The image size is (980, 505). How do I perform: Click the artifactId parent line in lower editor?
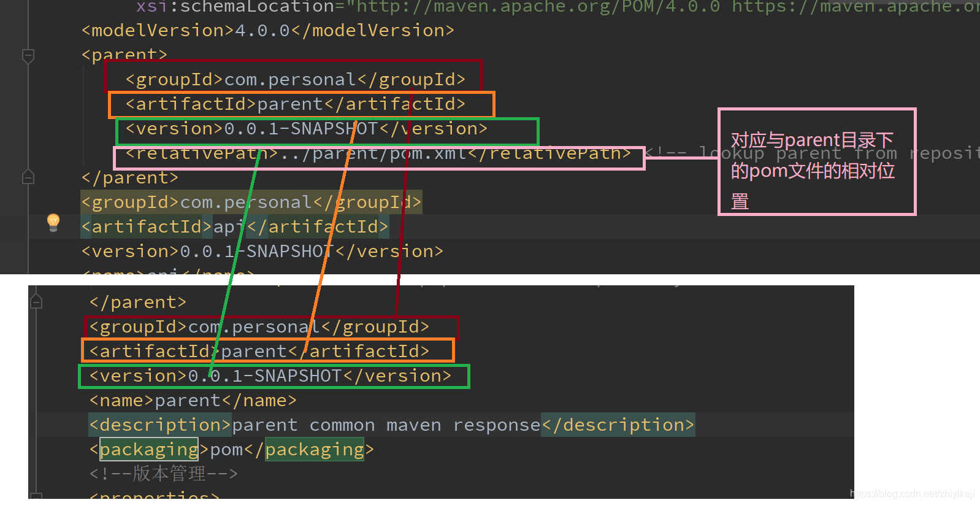[x=259, y=352]
